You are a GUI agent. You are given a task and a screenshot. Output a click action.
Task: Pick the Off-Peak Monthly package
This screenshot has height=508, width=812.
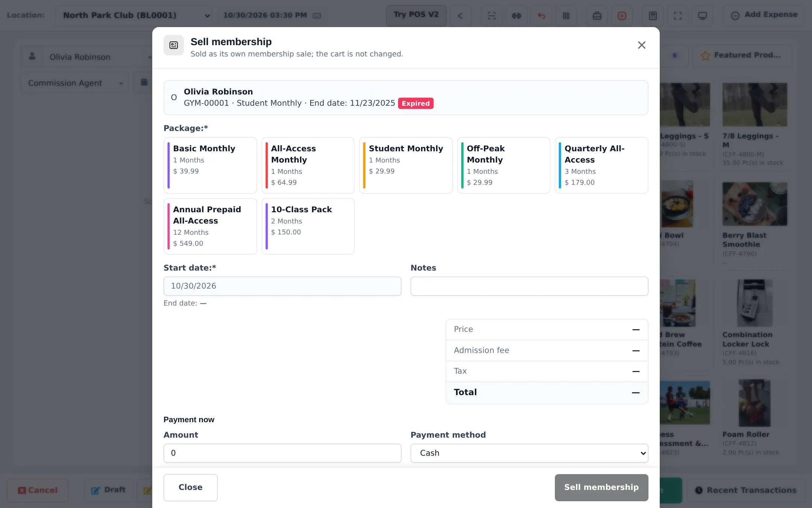click(x=504, y=165)
